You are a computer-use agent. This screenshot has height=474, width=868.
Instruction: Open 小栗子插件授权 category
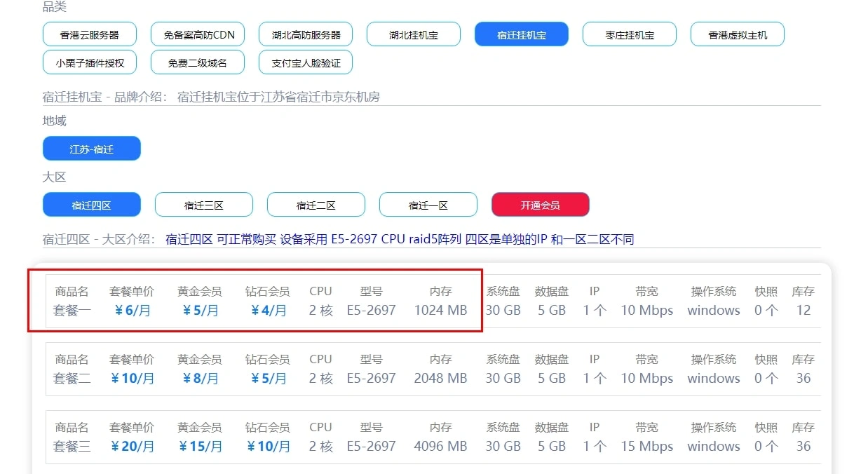pyautogui.click(x=89, y=62)
